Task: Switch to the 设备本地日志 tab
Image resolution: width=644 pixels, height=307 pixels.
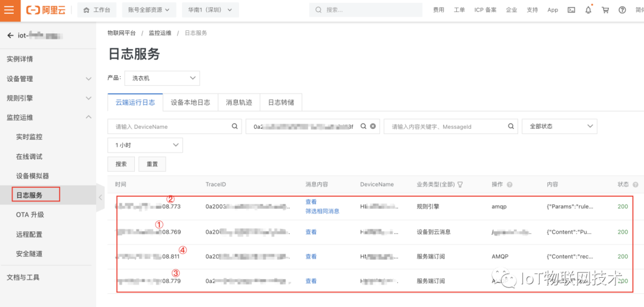Action: (191, 103)
